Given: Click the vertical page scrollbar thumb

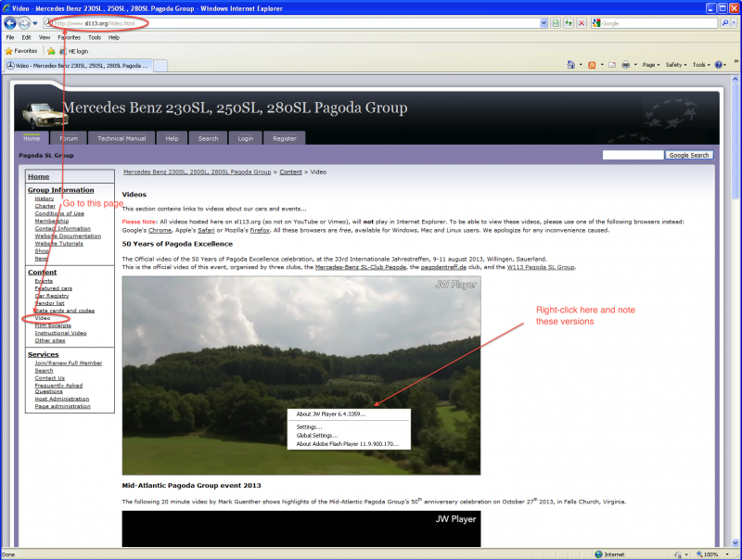Looking at the screenshot, I should (x=735, y=142).
